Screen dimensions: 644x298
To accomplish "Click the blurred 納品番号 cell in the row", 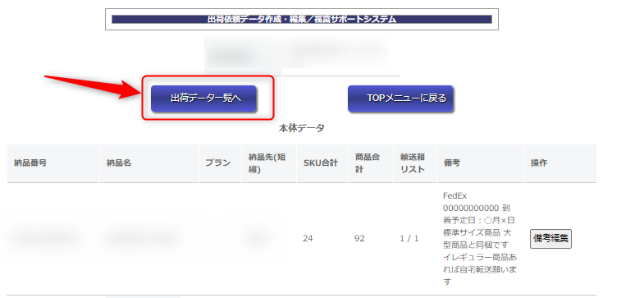I will tap(45, 237).
